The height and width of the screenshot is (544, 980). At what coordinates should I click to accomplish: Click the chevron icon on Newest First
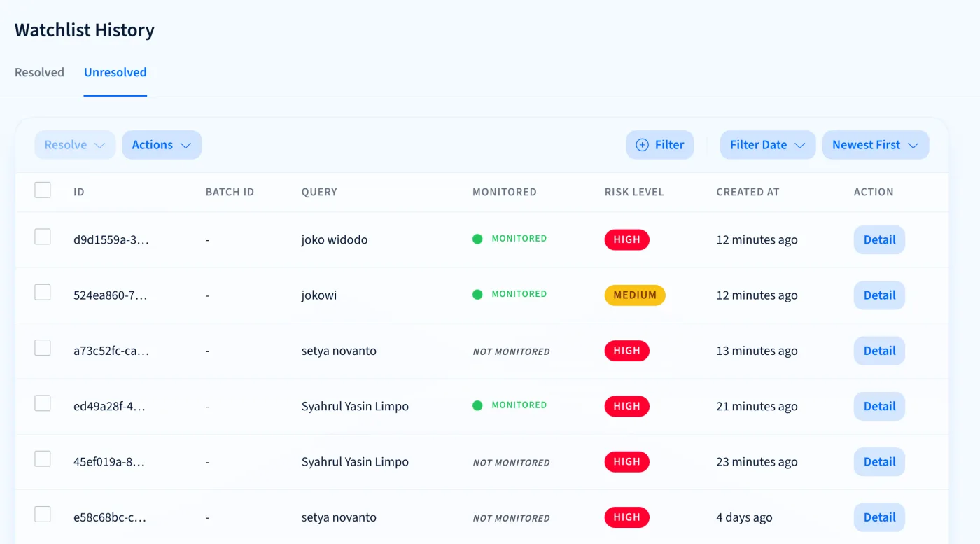pyautogui.click(x=913, y=146)
